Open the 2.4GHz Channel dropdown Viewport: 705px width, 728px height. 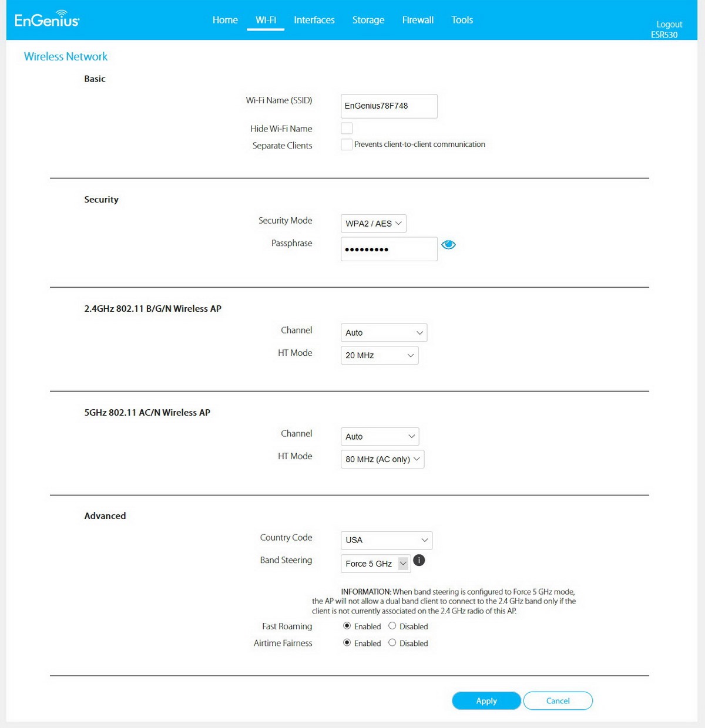384,333
